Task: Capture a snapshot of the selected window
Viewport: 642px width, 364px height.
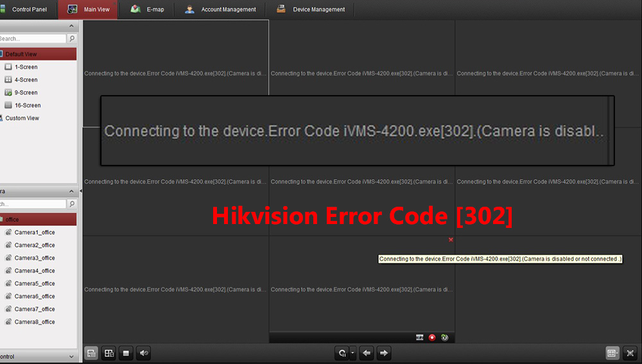Action: tap(420, 338)
